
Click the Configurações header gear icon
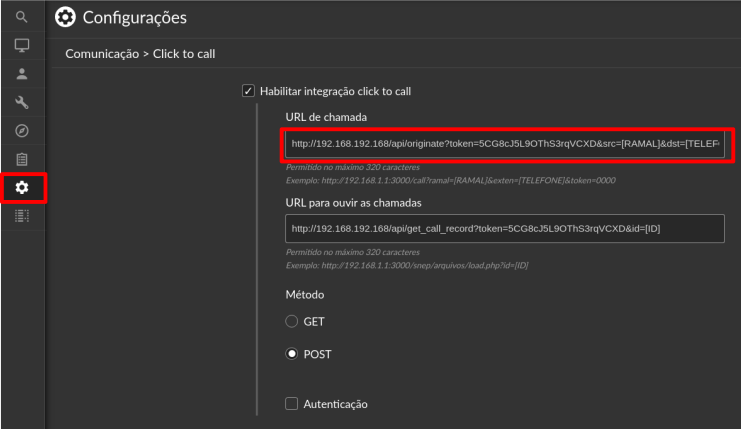65,17
